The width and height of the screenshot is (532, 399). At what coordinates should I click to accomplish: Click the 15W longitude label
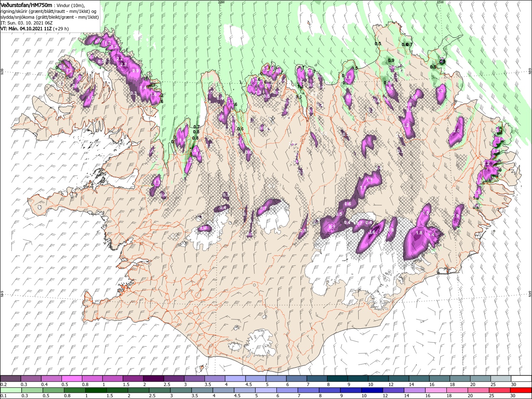[x=440, y=2]
